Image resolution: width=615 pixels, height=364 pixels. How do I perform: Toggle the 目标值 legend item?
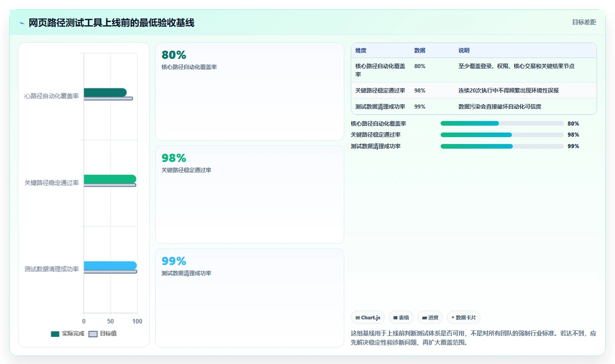tap(102, 334)
